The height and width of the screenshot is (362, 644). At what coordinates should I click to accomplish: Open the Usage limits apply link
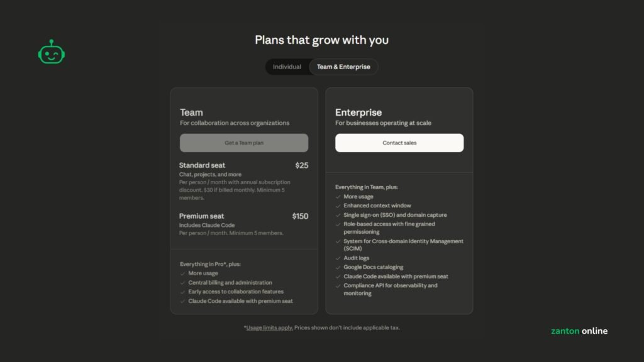269,327
